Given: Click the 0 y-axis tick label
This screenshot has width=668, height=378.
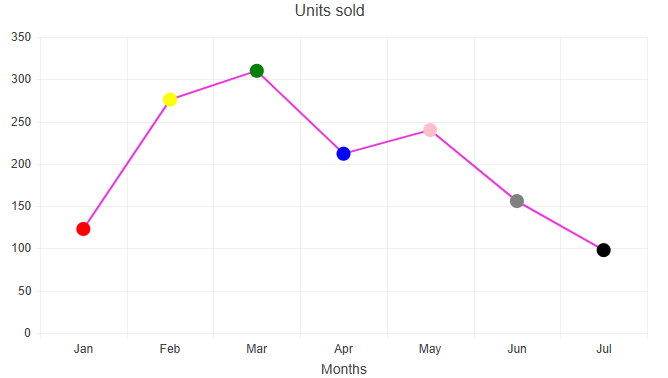Looking at the screenshot, I should coord(27,333).
